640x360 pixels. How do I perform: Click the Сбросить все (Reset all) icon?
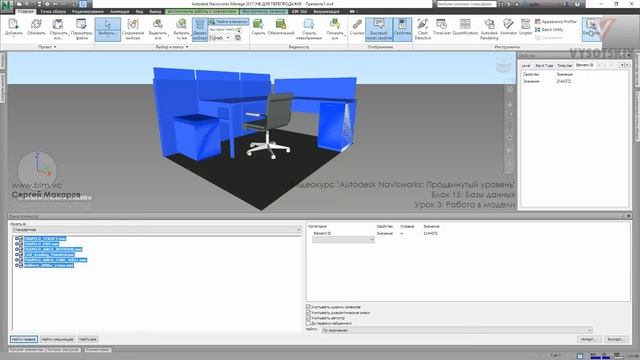pyautogui.click(x=58, y=24)
